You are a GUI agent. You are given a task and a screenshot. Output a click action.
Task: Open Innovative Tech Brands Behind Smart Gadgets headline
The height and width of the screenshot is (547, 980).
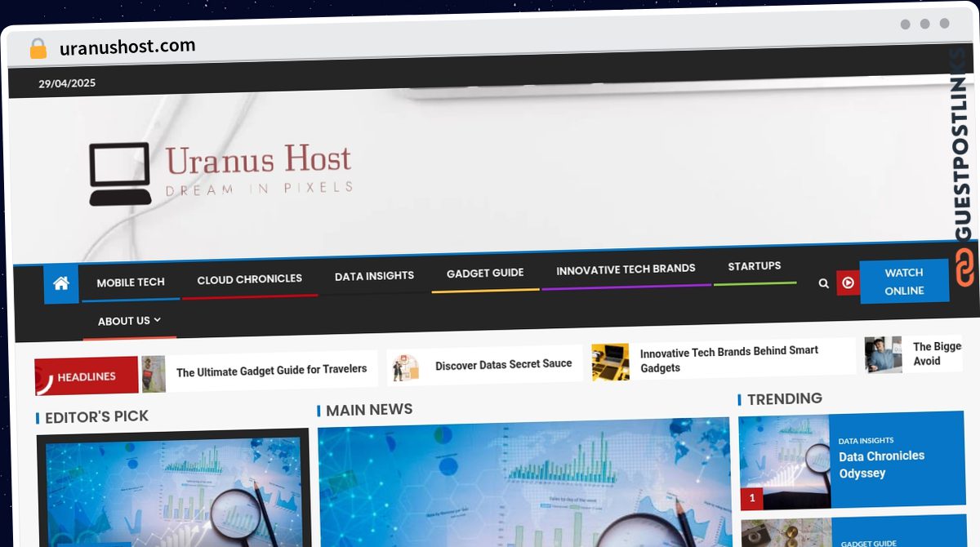(x=729, y=358)
